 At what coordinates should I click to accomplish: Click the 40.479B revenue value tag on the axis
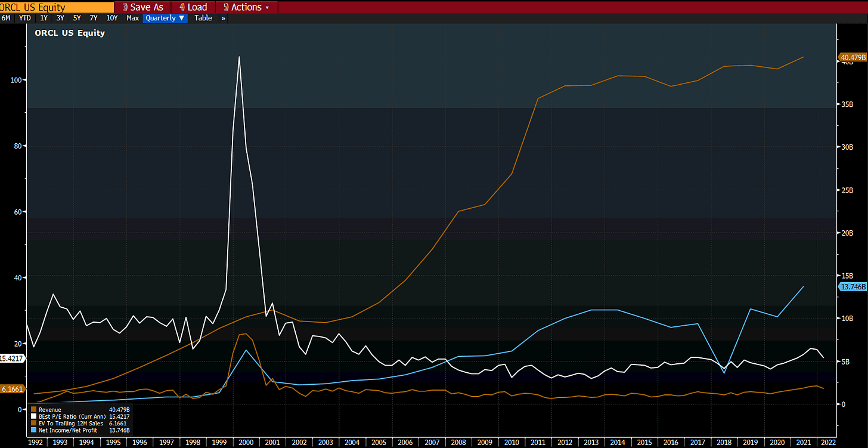coord(852,57)
